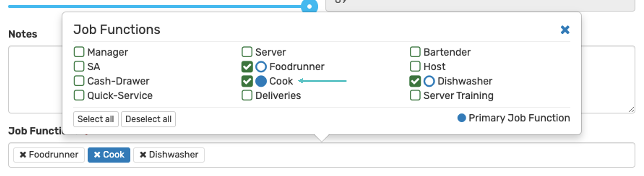Deselect the Dishwasher checkbox

[x=415, y=81]
